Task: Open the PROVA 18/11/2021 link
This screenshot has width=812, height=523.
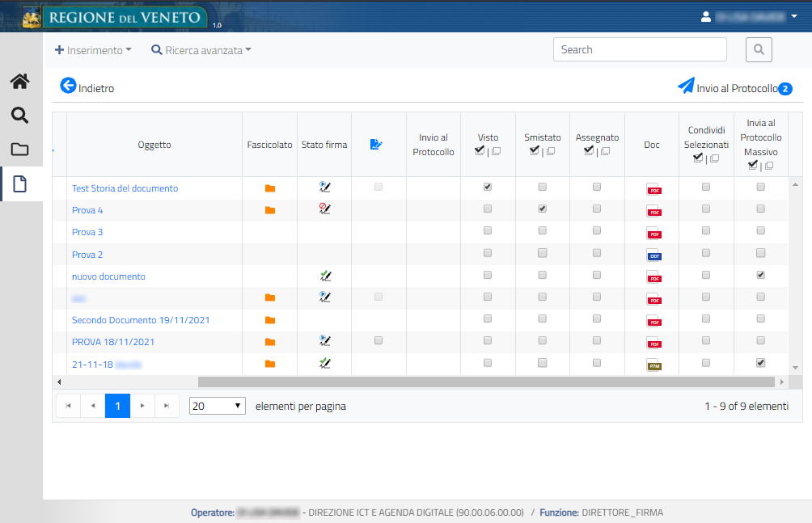Action: tap(113, 342)
